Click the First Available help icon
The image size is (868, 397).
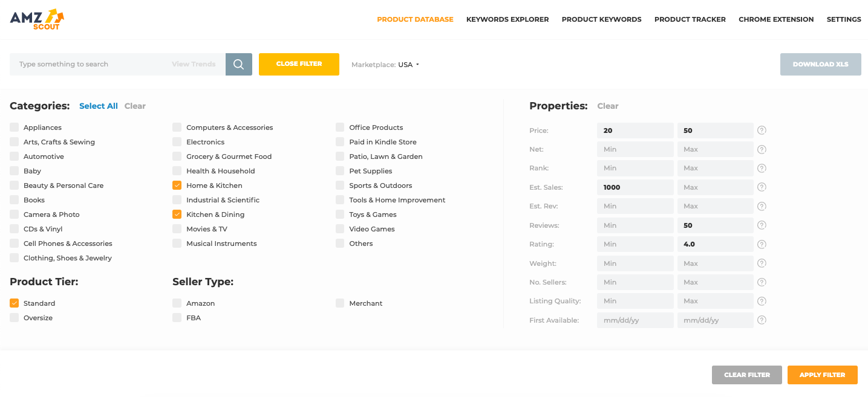click(x=762, y=320)
